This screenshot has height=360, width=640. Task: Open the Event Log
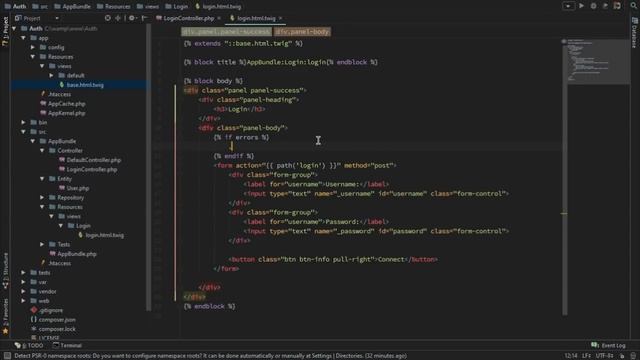609,345
